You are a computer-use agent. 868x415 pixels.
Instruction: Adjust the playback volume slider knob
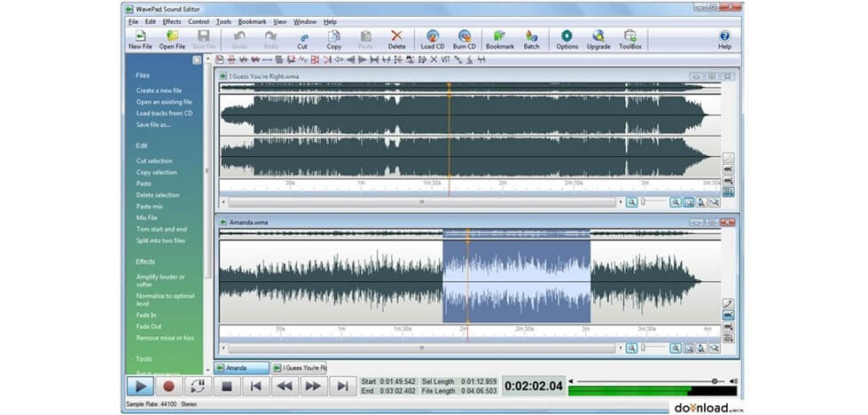coord(714,381)
